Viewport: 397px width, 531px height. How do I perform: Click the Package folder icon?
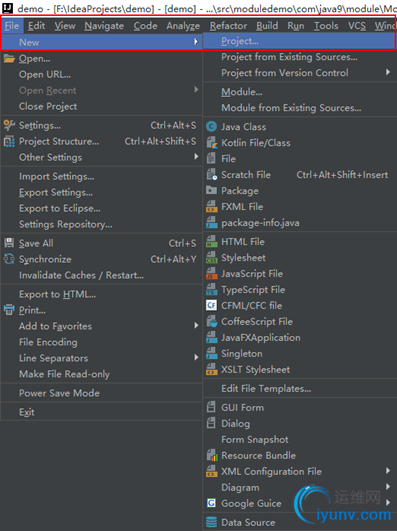point(211,190)
